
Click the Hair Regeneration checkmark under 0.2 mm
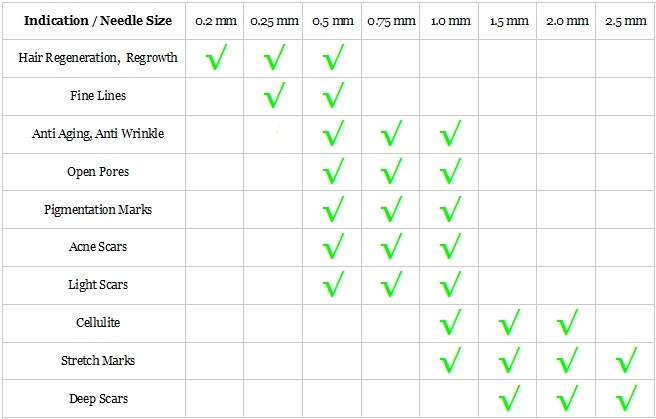(x=215, y=59)
